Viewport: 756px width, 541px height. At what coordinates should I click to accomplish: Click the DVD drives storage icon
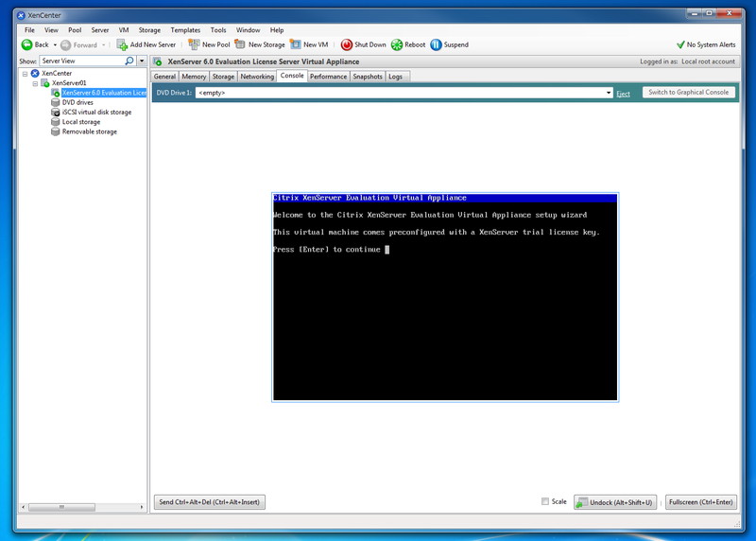pos(56,102)
